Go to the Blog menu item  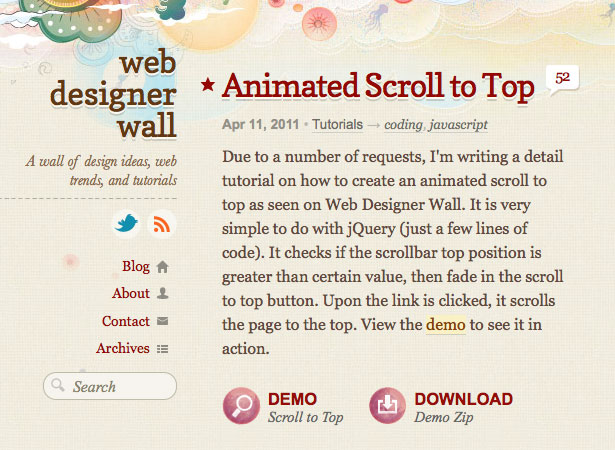[136, 266]
